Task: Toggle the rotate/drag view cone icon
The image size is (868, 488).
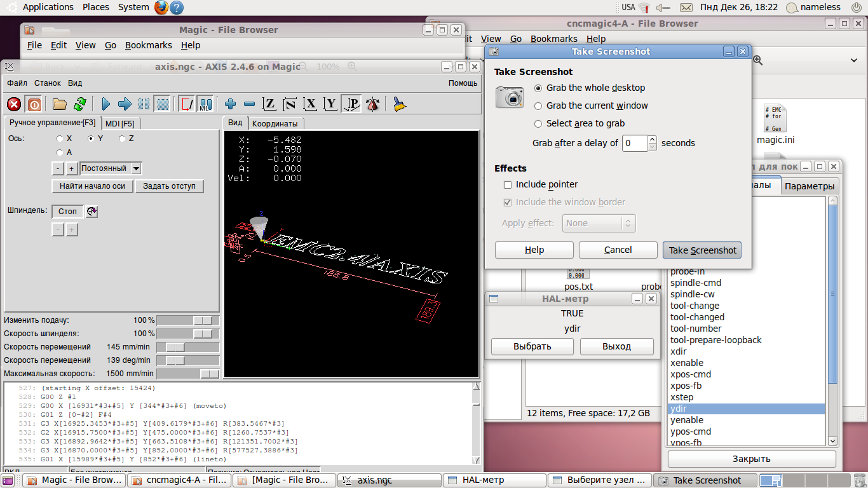Action: pos(372,104)
